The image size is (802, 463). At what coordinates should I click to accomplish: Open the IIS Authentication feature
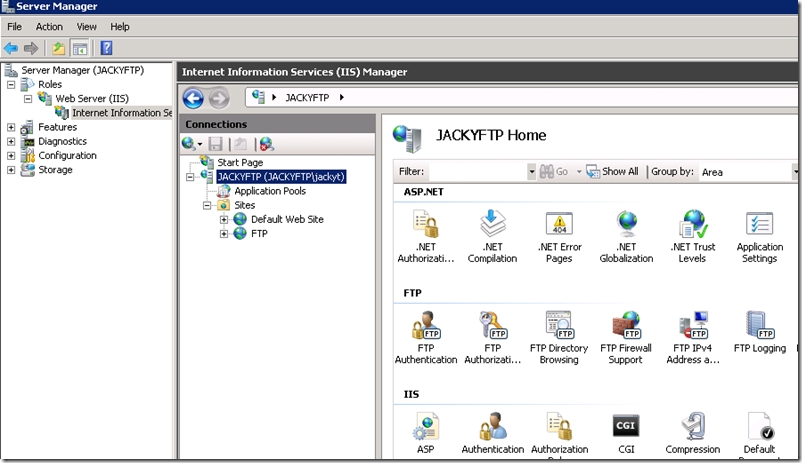492,433
